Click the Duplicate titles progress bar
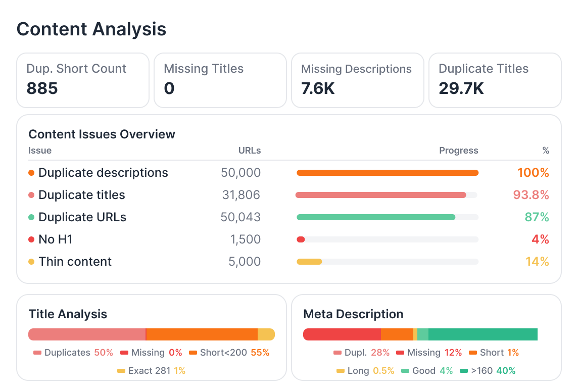The image size is (578, 392). (387, 195)
